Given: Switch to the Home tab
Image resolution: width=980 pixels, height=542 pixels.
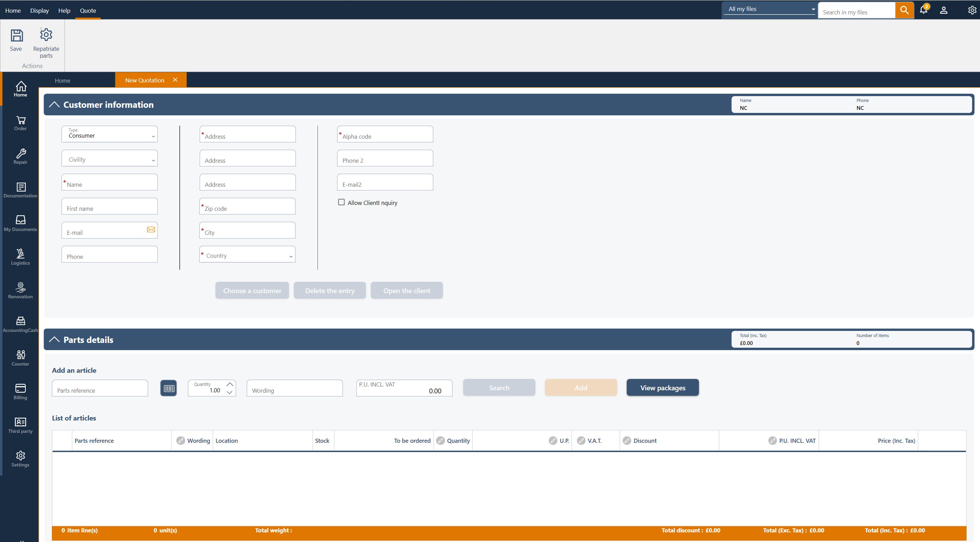Looking at the screenshot, I should [63, 81].
